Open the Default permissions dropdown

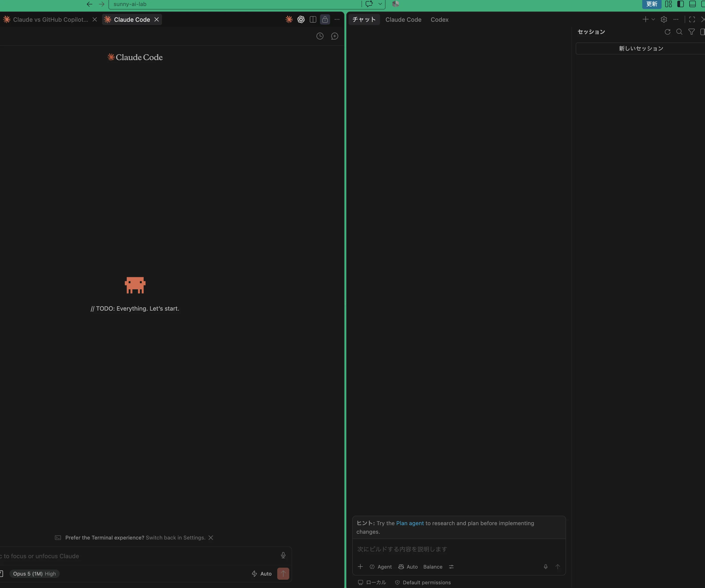[x=423, y=582]
